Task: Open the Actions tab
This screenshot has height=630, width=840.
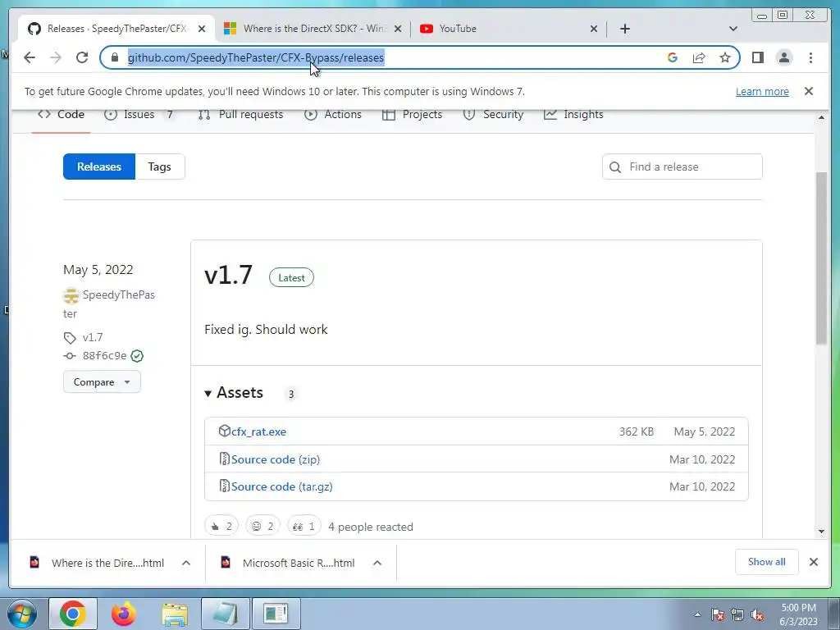Action: coord(333,115)
